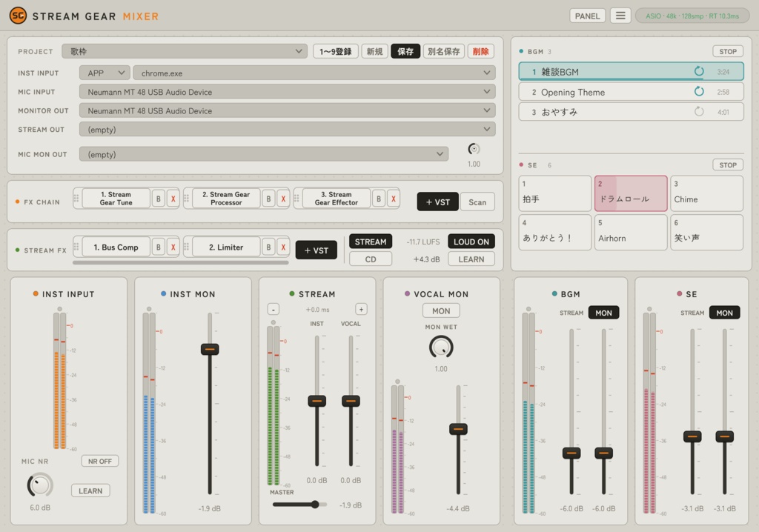Image resolution: width=759 pixels, height=532 pixels.
Task: Select 雑談BGM track row
Action: tap(631, 72)
